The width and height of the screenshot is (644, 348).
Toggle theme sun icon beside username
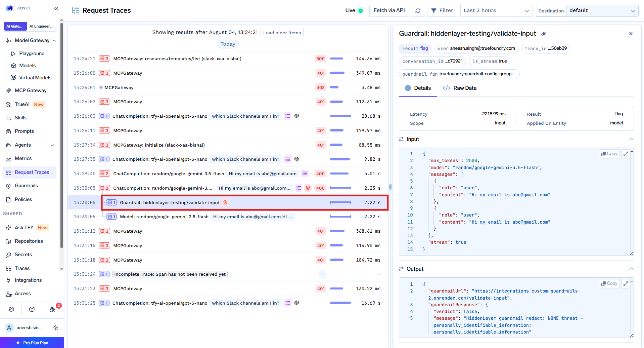[x=56, y=327]
